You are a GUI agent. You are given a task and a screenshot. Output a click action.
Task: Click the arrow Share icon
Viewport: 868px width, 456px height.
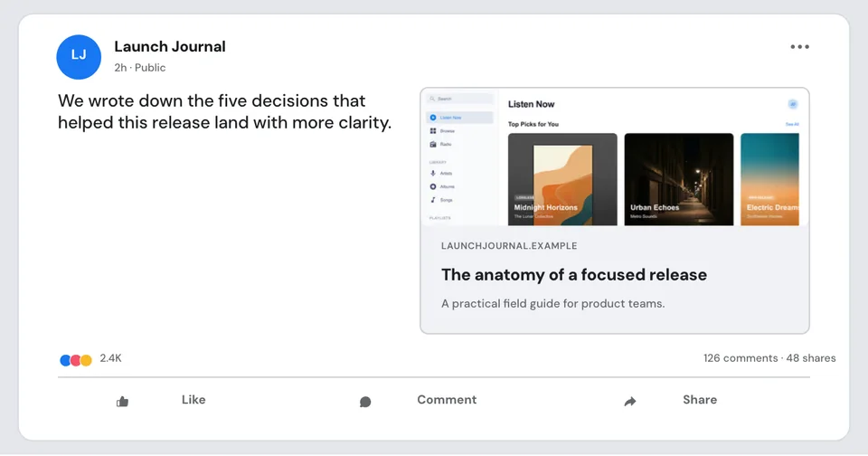coord(630,402)
